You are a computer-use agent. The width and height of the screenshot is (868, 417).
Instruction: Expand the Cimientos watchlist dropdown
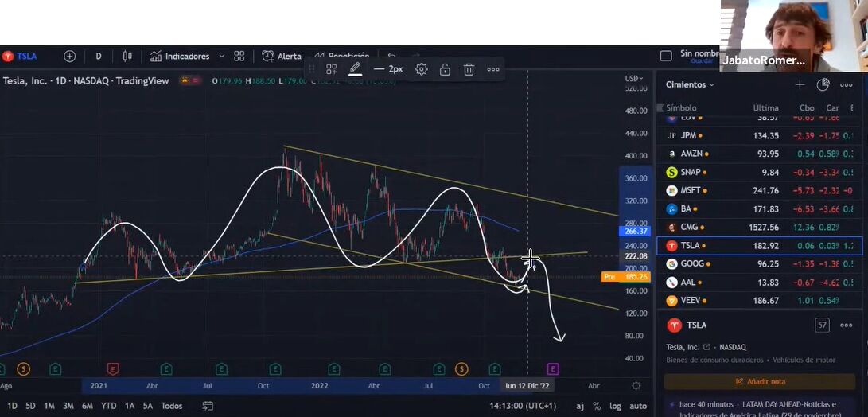pos(690,84)
